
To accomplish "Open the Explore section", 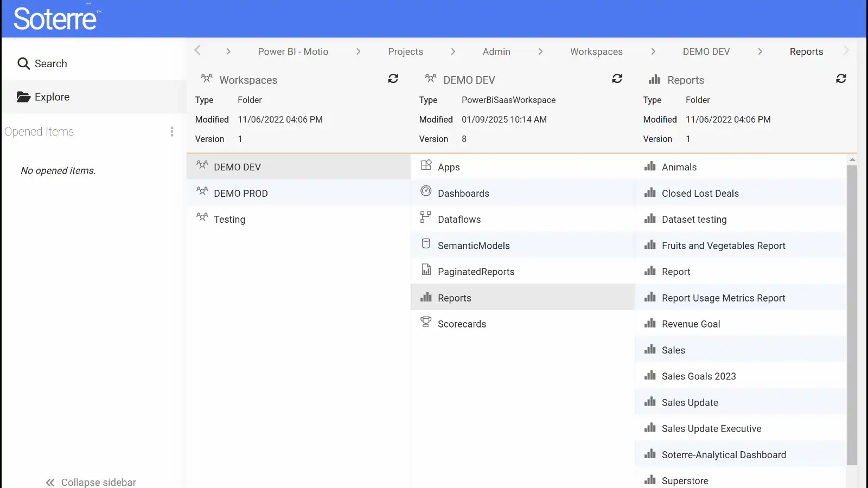I will (52, 97).
